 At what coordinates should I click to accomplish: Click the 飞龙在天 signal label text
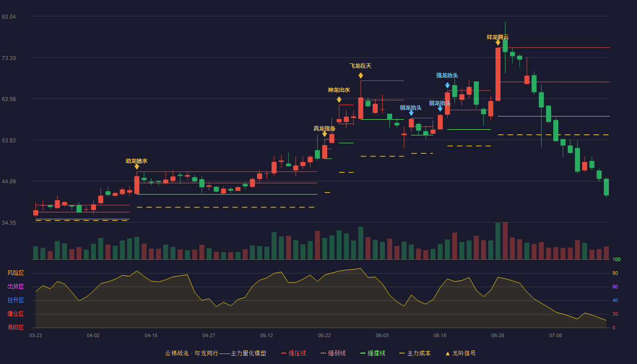(360, 66)
